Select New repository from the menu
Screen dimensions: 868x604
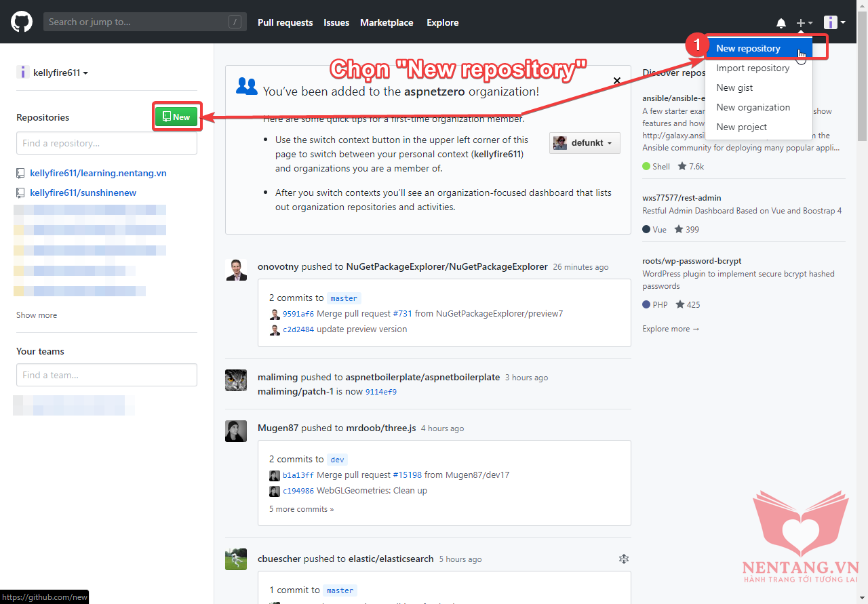click(x=748, y=48)
